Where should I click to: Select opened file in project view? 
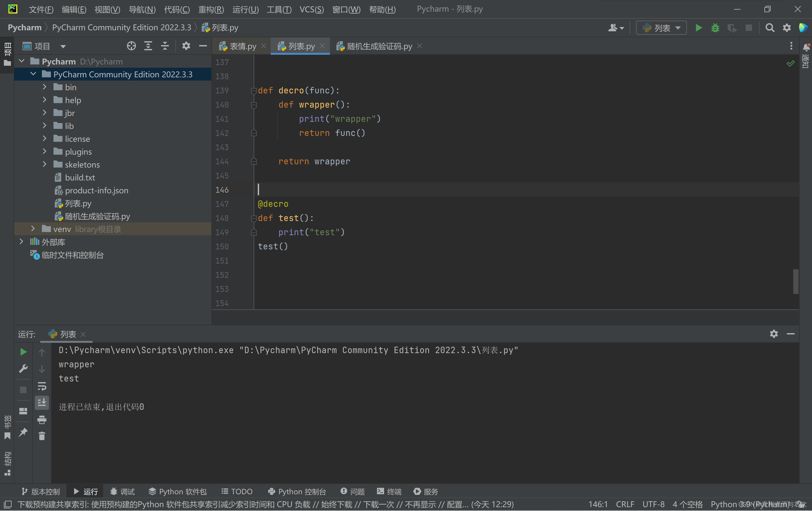tap(131, 46)
